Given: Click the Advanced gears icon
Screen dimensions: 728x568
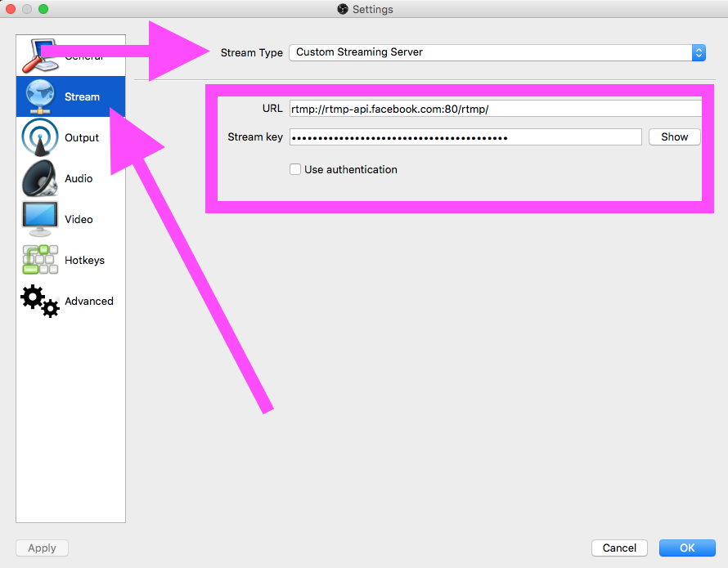Looking at the screenshot, I should tap(39, 301).
